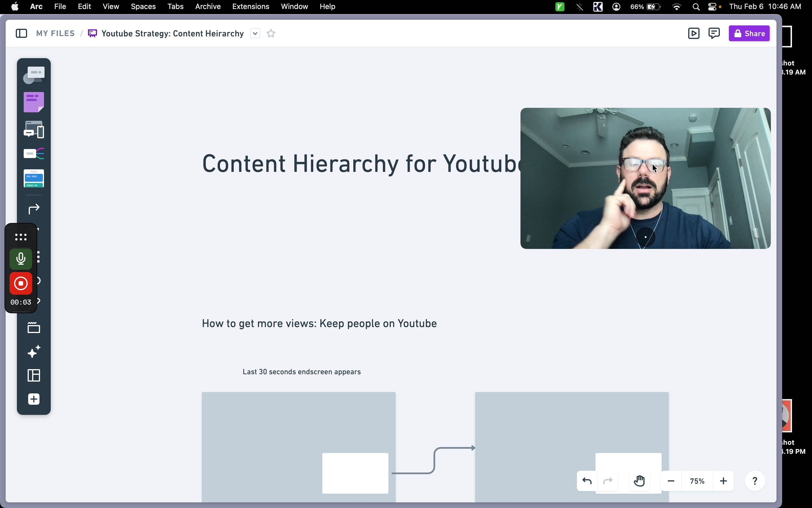The width and height of the screenshot is (812, 508).
Task: Select 'Last 30 seconds endscreen appears' label
Action: [x=302, y=372]
